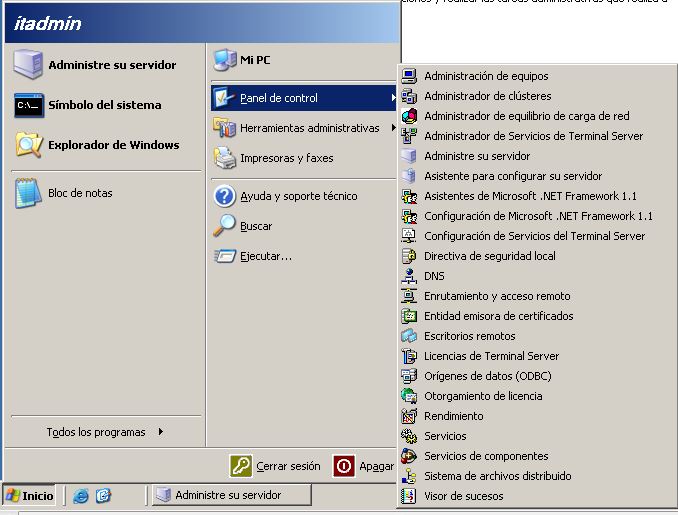Click the Sistema de archivos distribuido label
This screenshot has height=515, width=678.
pos(498,476)
